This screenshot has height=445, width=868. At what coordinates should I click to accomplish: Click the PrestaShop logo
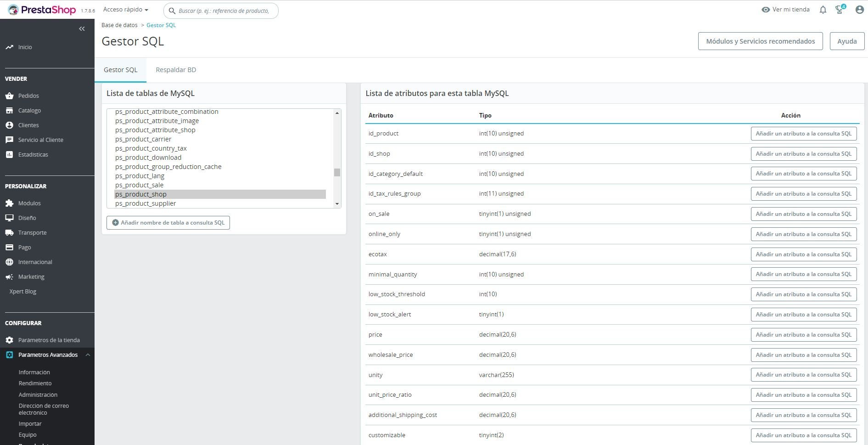coord(42,10)
